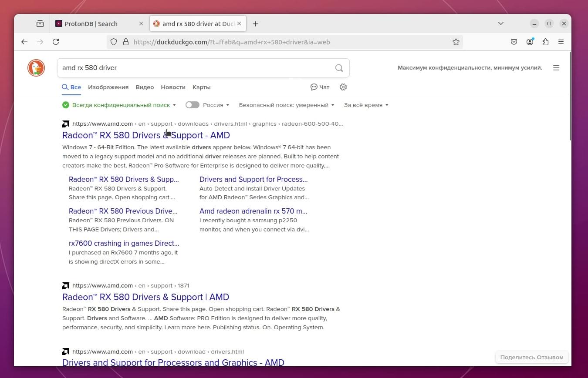This screenshot has height=378, width=588.
Task: Open sublink rx7600 crashing in games Direct...
Action: click(x=124, y=243)
